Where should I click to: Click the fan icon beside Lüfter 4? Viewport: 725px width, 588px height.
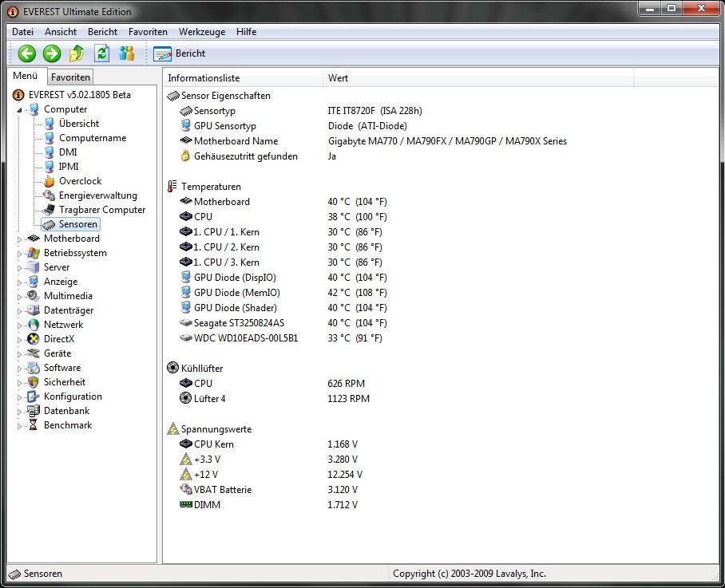point(185,398)
